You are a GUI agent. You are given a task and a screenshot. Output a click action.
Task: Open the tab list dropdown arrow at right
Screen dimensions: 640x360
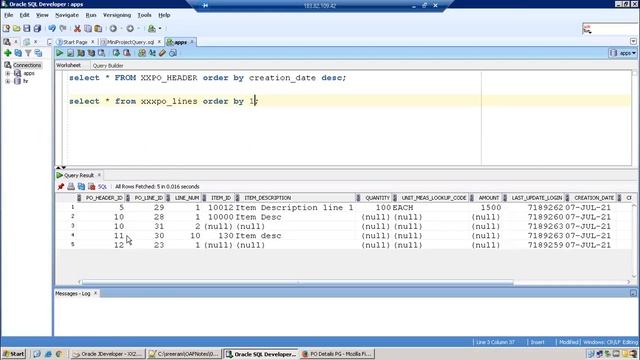coord(633,42)
